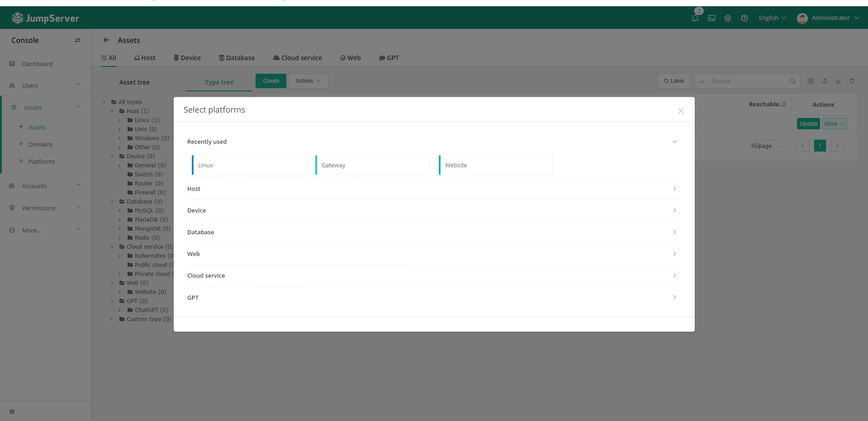Screen dimensions: 868x421
Task: Open system settings gear in header
Action: [728, 18]
